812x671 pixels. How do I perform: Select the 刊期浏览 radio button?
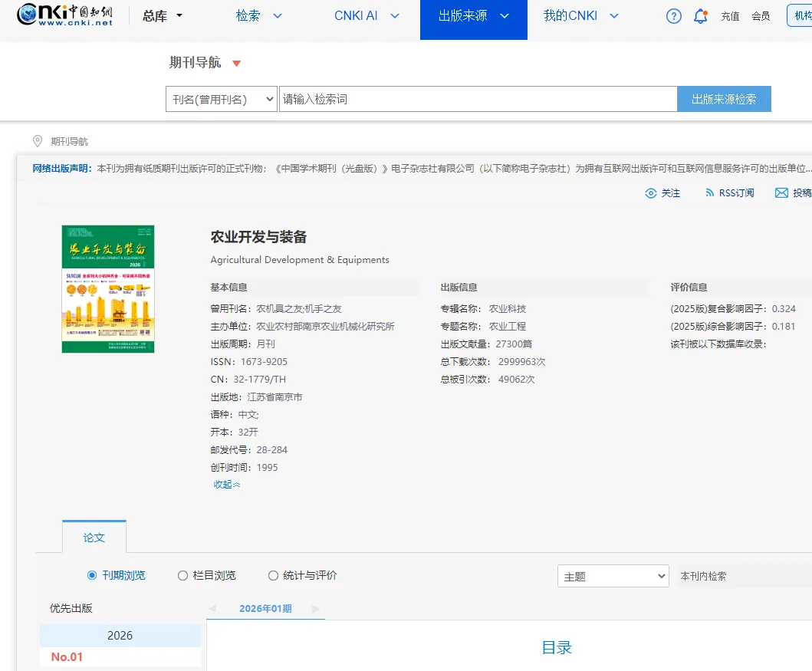point(92,575)
